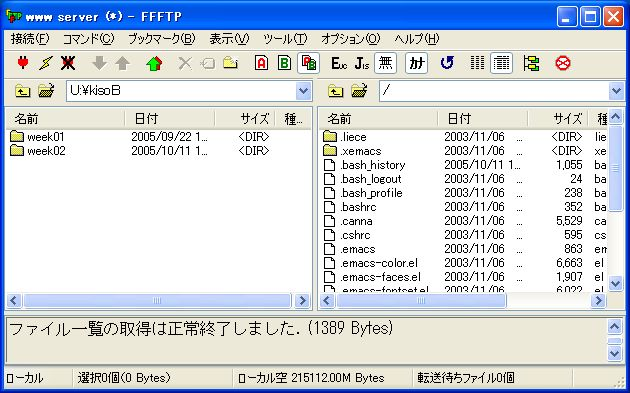Open the オプション(O) menu

pyautogui.click(x=350, y=39)
